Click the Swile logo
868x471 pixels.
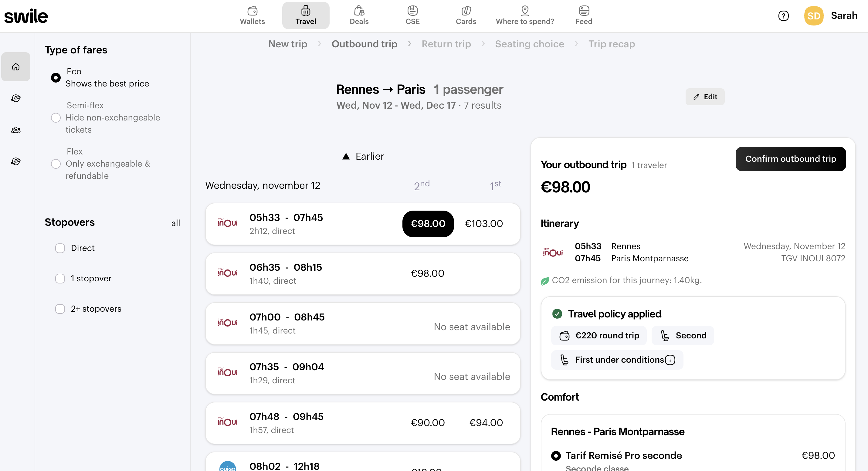point(26,16)
